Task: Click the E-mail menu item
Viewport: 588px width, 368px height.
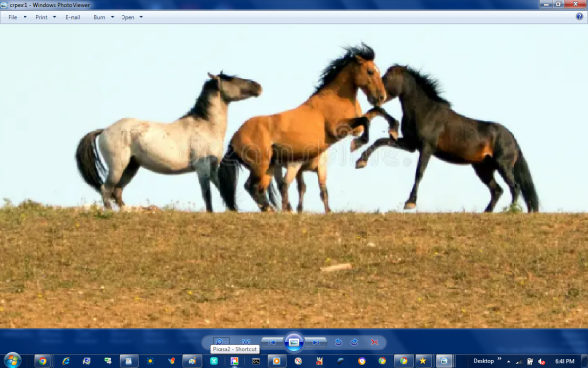Action: point(73,17)
